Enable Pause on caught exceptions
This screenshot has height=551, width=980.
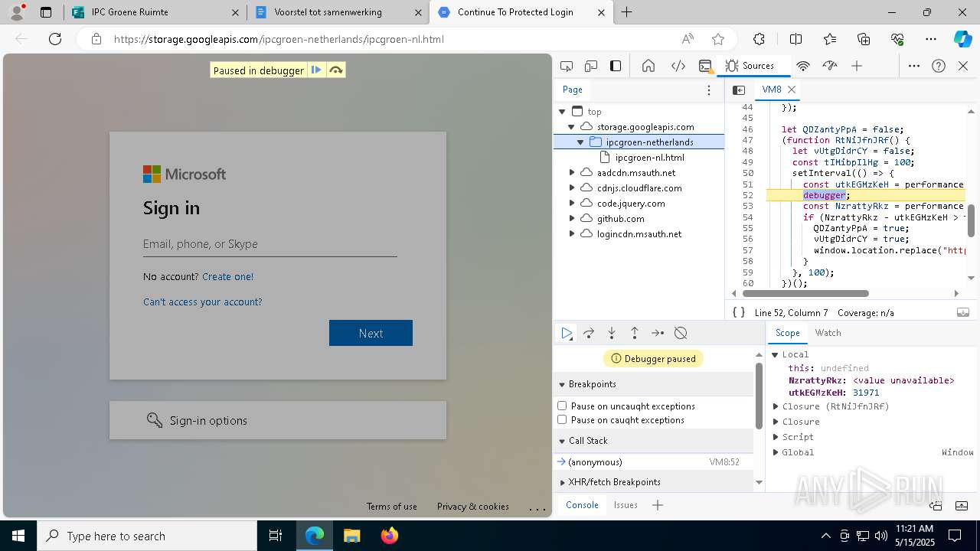pos(562,419)
